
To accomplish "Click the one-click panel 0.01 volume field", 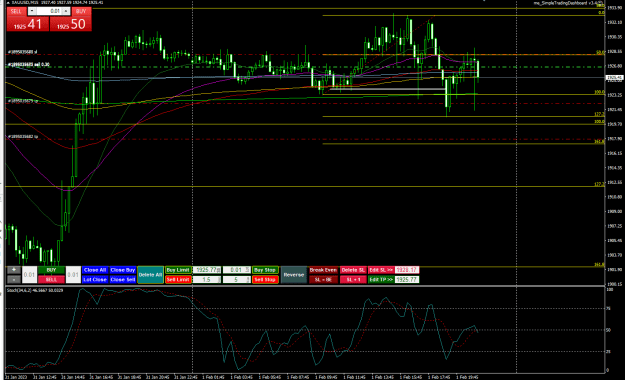I will pos(49,11).
